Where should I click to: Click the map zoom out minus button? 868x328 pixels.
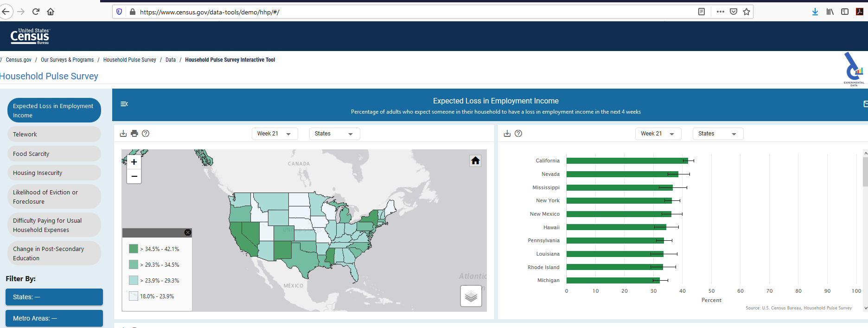tap(134, 176)
